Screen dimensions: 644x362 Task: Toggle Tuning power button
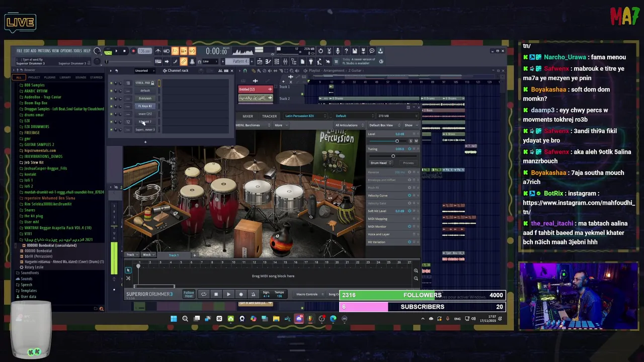(x=409, y=149)
